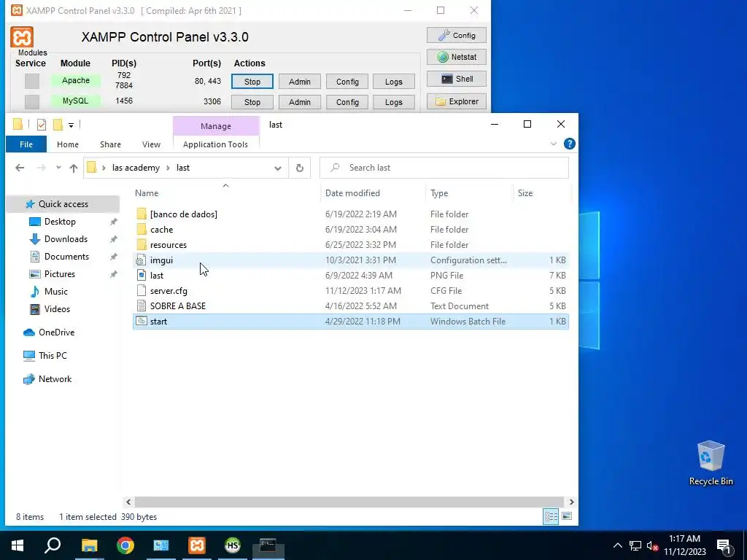
Task: Click New folder quick access icon
Action: point(58,125)
